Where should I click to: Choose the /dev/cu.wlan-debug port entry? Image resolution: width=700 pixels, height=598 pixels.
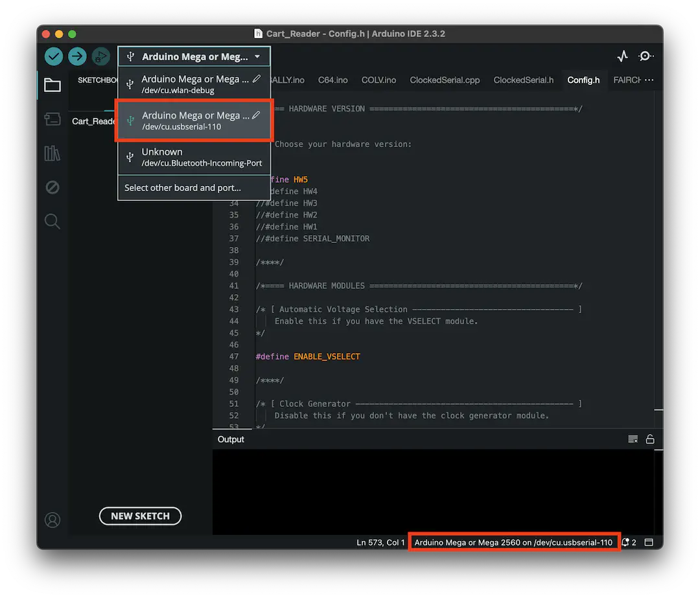pos(194,84)
